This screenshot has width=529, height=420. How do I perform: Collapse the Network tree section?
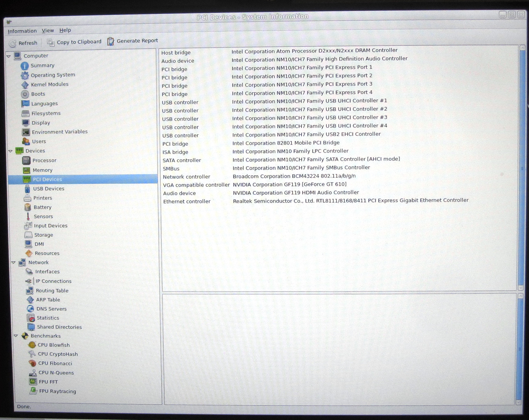click(x=13, y=262)
